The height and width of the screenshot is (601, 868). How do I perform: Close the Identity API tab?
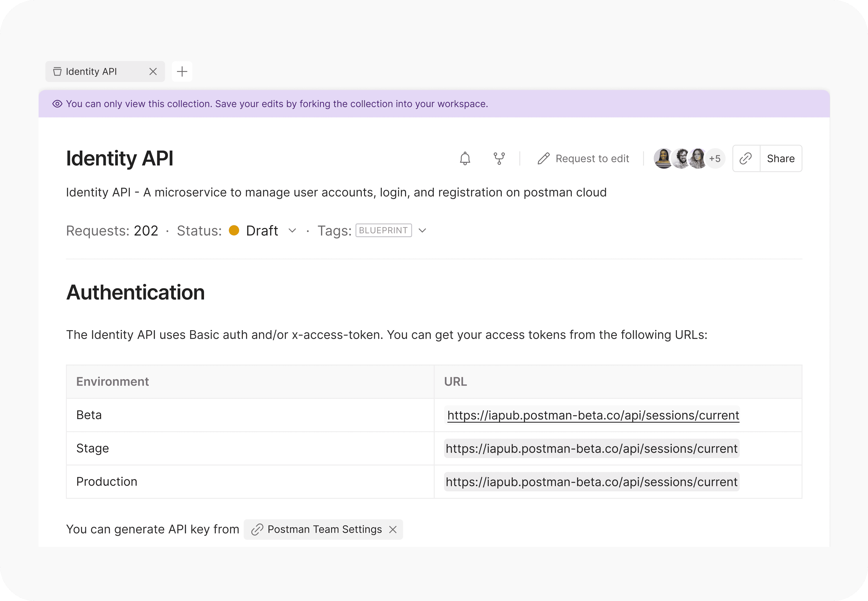click(x=153, y=71)
